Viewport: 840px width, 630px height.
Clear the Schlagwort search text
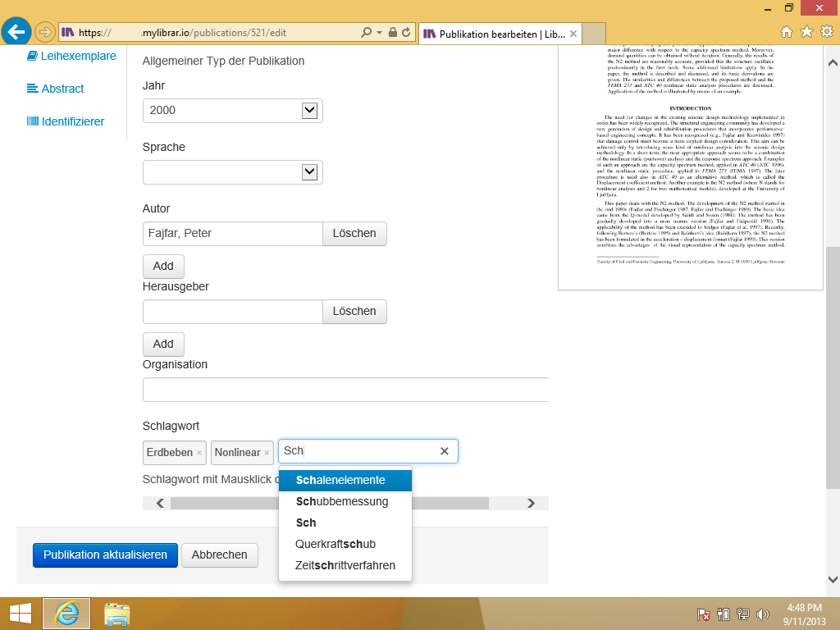[x=444, y=451]
